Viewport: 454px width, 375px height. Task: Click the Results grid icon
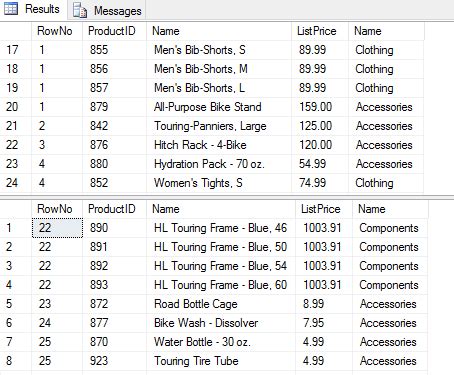pyautogui.click(x=10, y=9)
